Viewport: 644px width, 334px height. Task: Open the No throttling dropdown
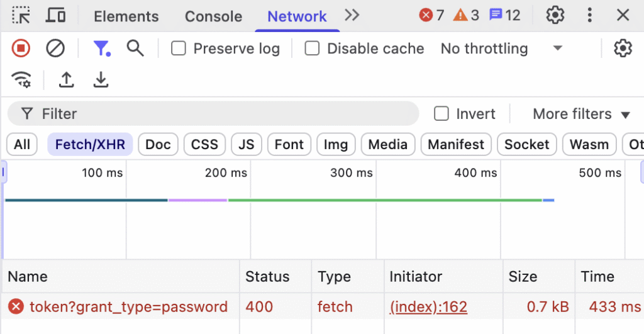(x=501, y=48)
